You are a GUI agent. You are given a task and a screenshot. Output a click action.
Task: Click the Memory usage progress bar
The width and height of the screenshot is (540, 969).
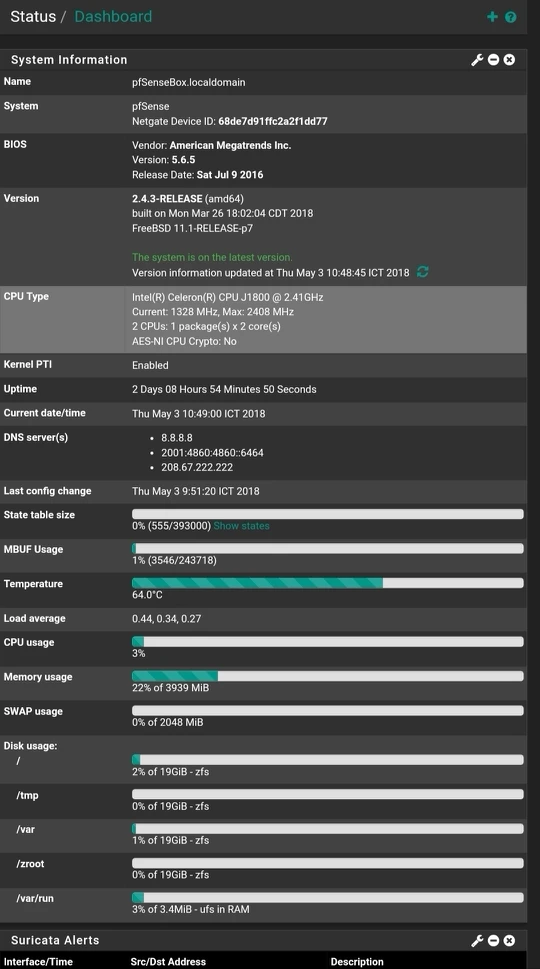click(327, 676)
